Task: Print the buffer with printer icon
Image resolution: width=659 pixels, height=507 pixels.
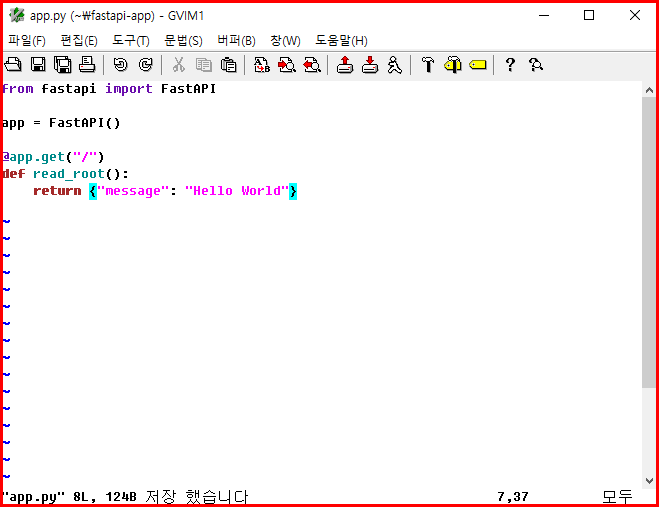Action: pos(87,65)
